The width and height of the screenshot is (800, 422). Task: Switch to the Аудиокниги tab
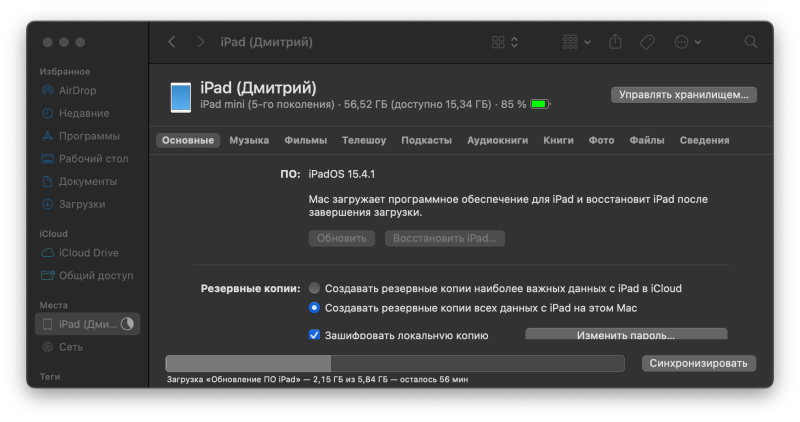pyautogui.click(x=497, y=140)
